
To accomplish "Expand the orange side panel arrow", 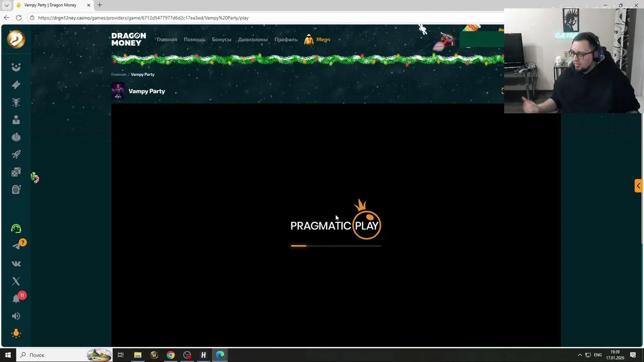I will pos(638,186).
